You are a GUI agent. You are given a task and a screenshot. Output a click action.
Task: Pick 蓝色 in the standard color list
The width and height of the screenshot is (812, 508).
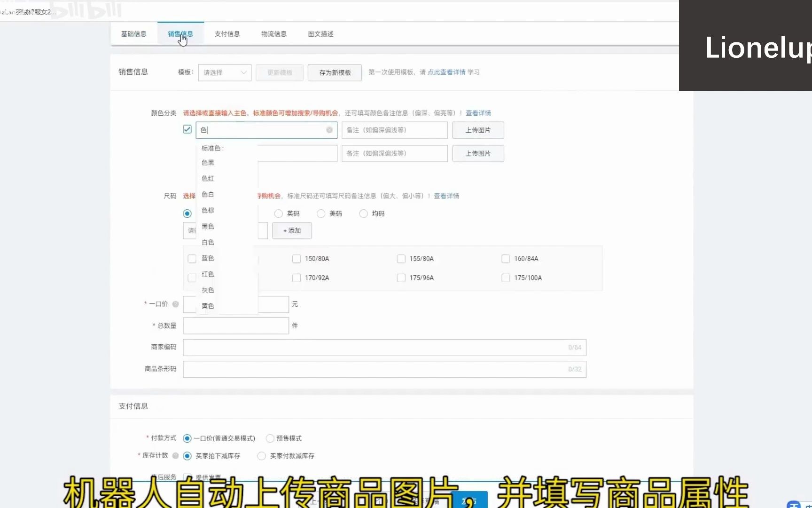[x=208, y=258]
